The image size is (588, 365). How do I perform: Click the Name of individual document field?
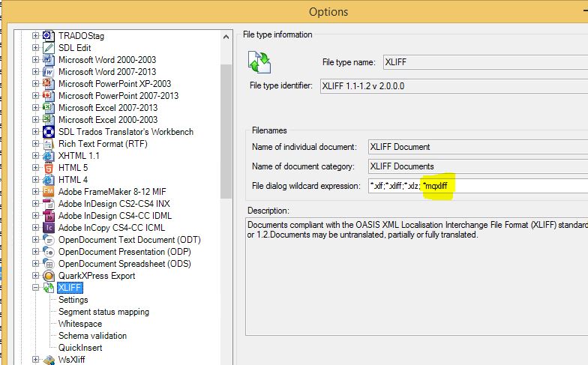click(x=478, y=147)
